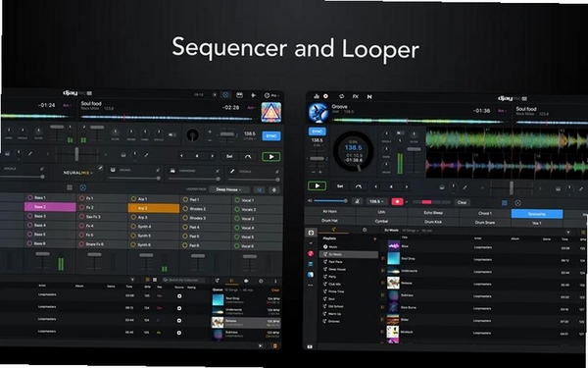Toggle the red sequencer record button
Image resolution: width=588 pixels, height=368 pixels.
[x=397, y=201]
